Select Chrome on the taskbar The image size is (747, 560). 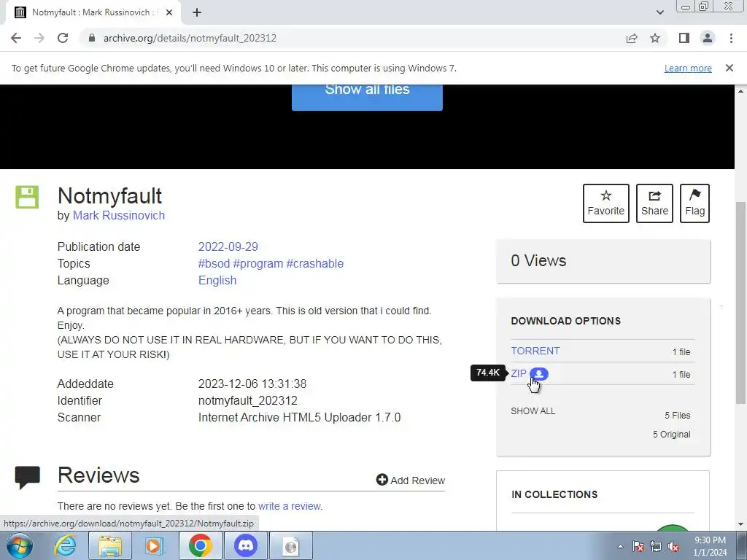click(x=200, y=545)
